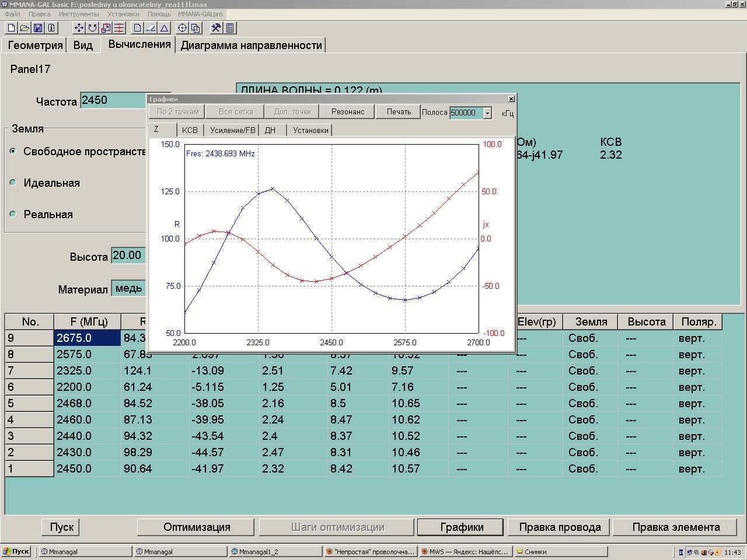Click the New file toolbar icon
The image size is (747, 560).
point(11,28)
